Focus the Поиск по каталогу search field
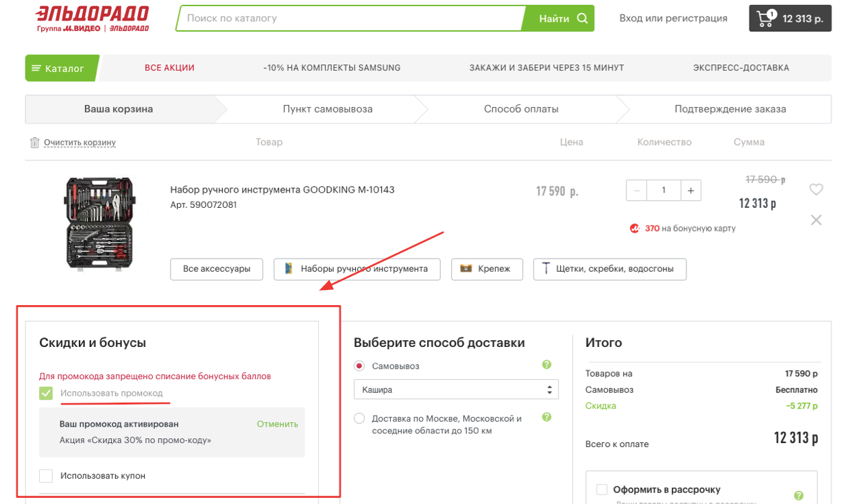 click(350, 19)
